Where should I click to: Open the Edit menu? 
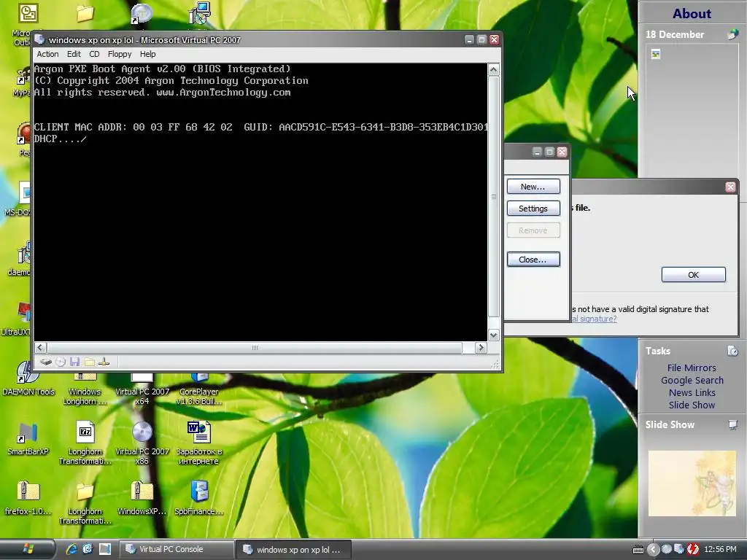pyautogui.click(x=74, y=54)
